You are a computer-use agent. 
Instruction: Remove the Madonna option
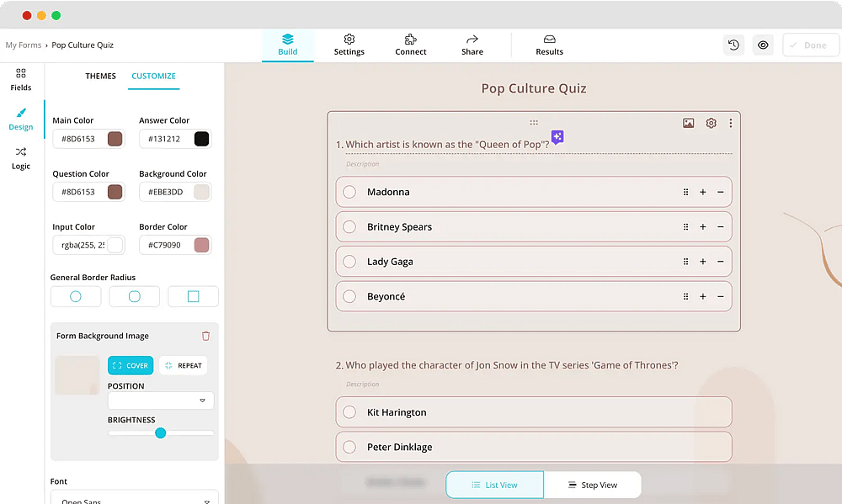(721, 192)
